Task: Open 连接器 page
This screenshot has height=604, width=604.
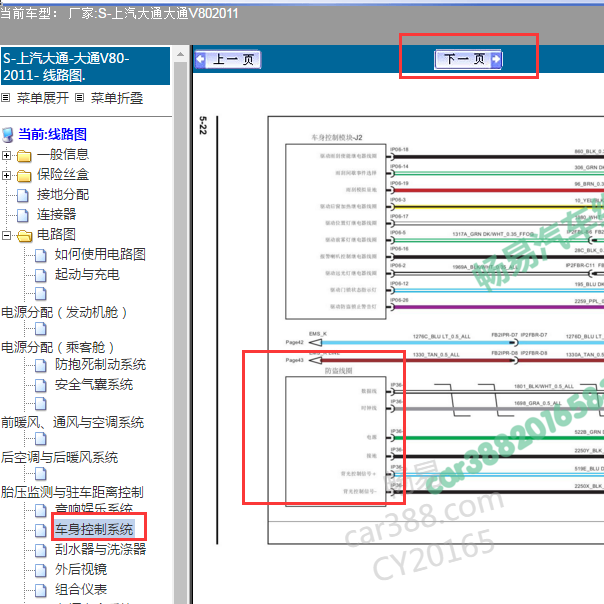Action: [56, 215]
